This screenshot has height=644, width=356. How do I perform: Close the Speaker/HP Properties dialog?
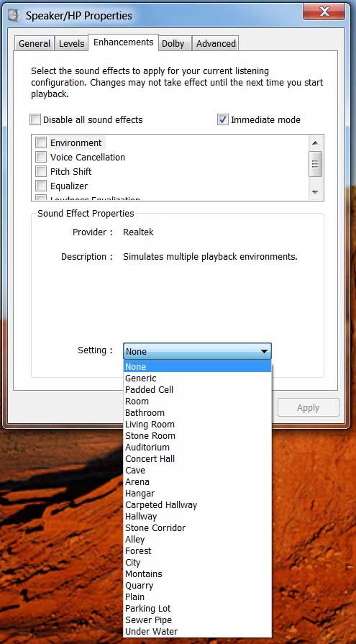click(x=324, y=12)
